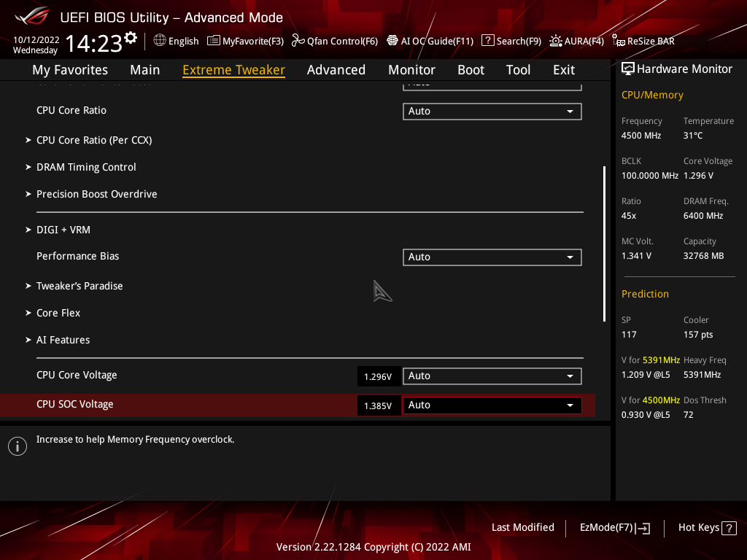Click the 10/12/2022 date text

tap(36, 40)
